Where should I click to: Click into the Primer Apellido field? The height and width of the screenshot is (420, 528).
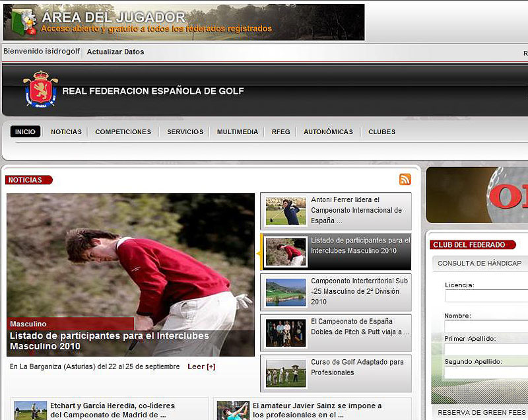486,349
